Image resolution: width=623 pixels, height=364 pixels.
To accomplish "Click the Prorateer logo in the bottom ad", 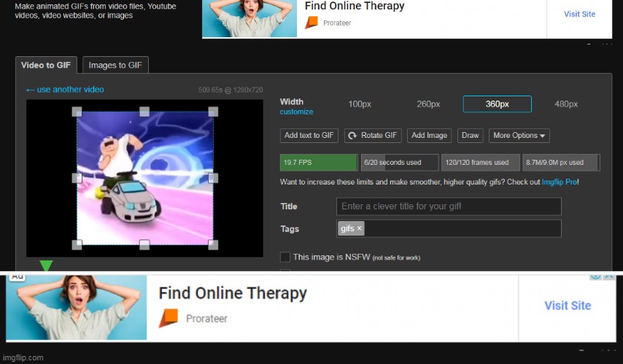I will pyautogui.click(x=169, y=318).
